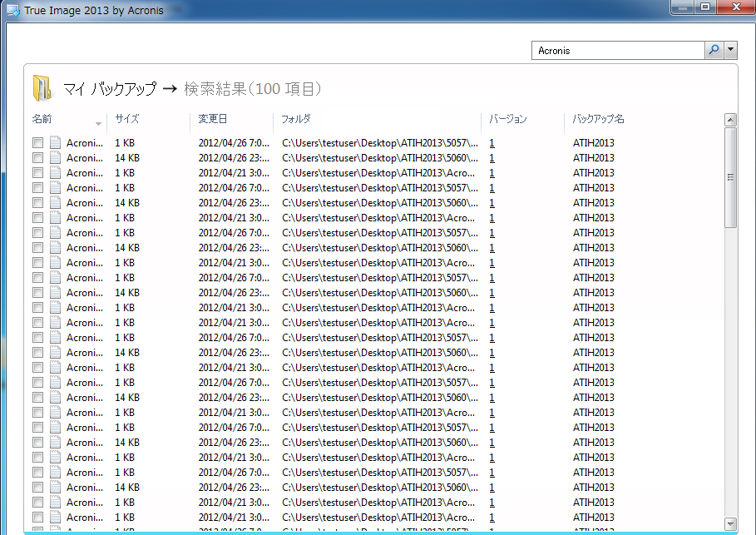Sort by the バックアップ名 column header

(598, 119)
